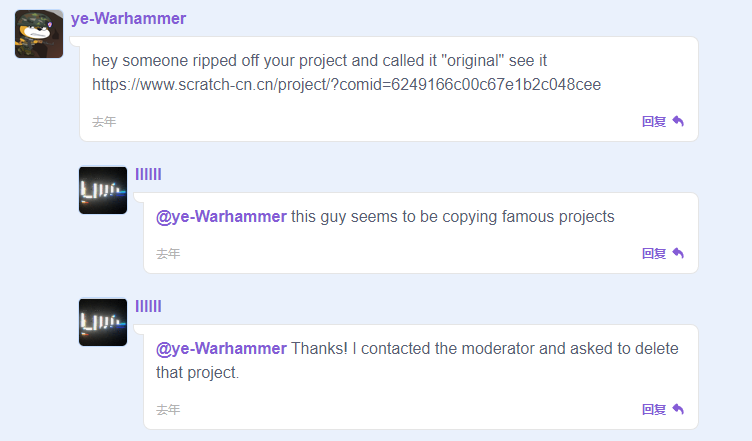Click 去年 timestamp under the 'Thanks!' reply
This screenshot has height=441, width=752.
(168, 409)
